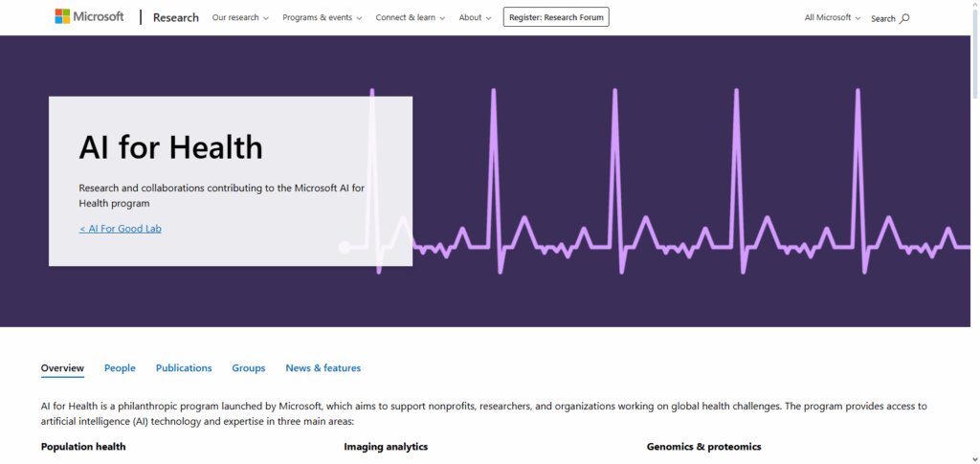This screenshot has width=980, height=464.
Task: Open the All Microsoft dropdown
Action: (833, 17)
